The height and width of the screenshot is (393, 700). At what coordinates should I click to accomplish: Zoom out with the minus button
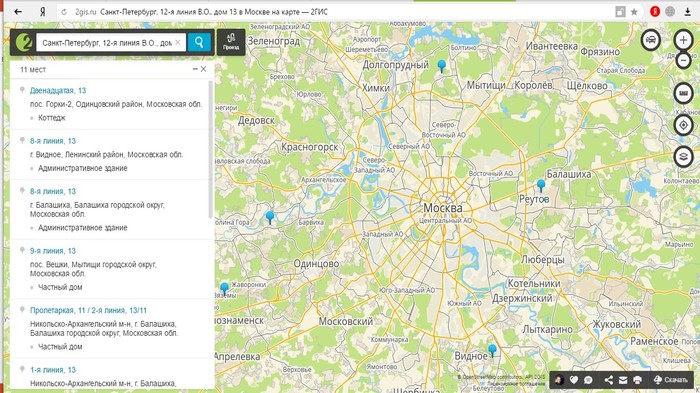[x=683, y=60]
